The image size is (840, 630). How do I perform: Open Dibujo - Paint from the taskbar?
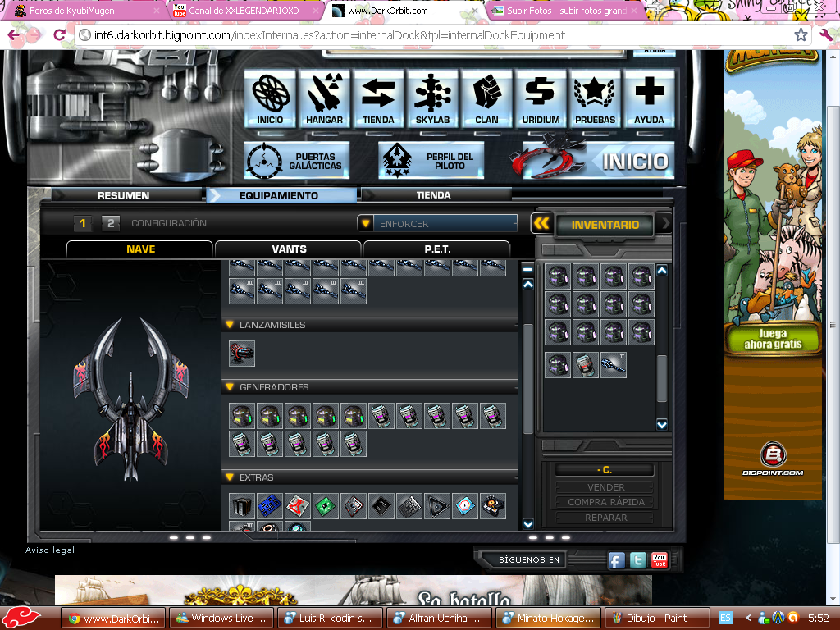[657, 619]
